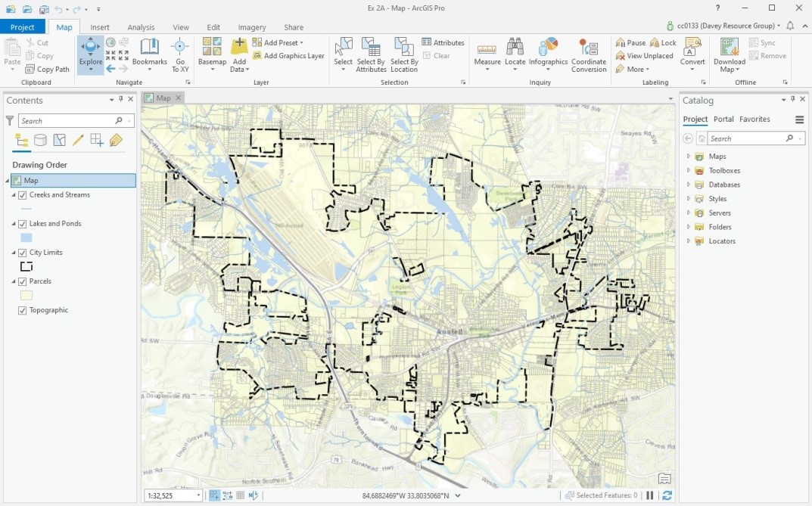
Task: Expand the Toolboxes catalog item
Action: coord(689,171)
